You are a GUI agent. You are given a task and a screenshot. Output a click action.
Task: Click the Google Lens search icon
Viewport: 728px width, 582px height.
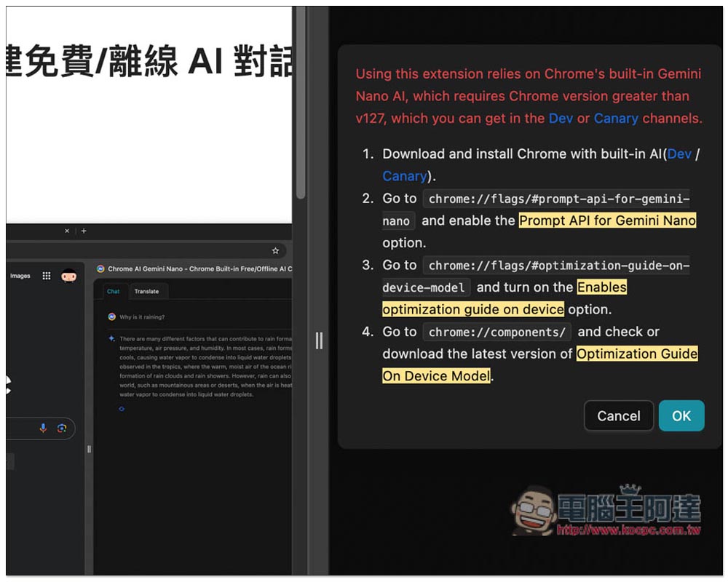click(62, 428)
